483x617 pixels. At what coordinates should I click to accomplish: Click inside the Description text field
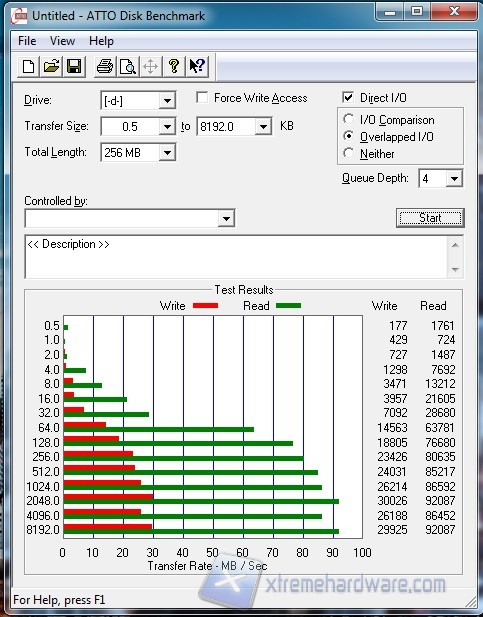pyautogui.click(x=236, y=257)
